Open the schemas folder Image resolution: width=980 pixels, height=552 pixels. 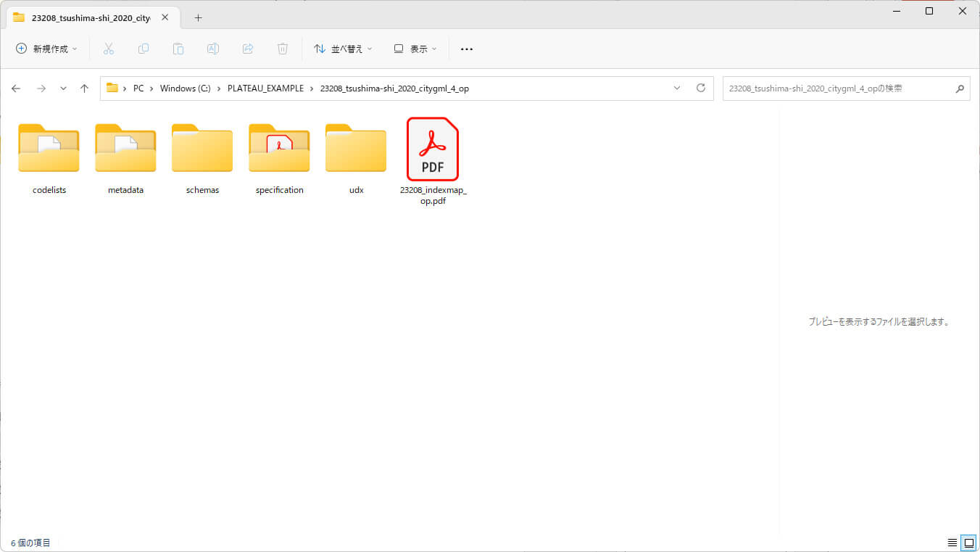(202, 148)
